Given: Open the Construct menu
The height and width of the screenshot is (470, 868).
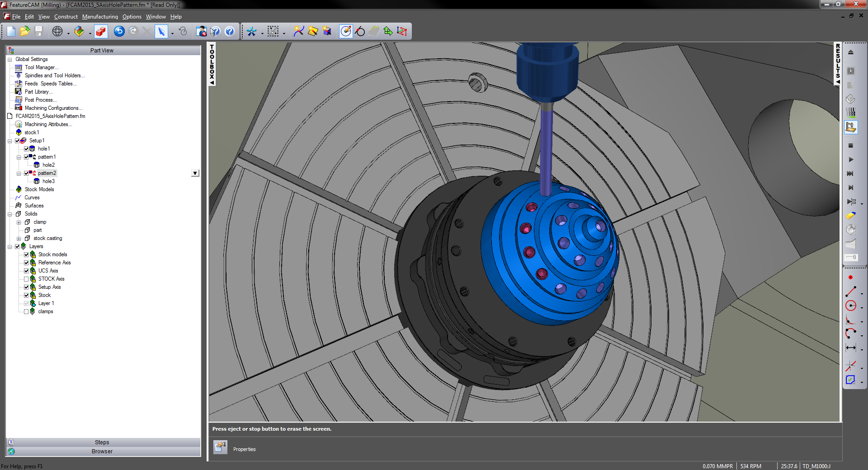Looking at the screenshot, I should 66,17.
